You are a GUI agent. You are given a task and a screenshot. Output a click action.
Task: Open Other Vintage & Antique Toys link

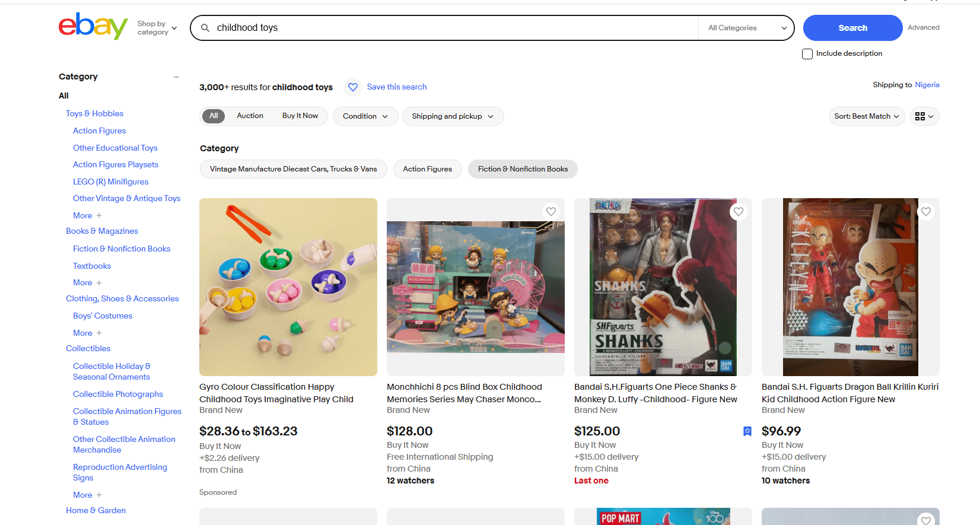[126, 198]
